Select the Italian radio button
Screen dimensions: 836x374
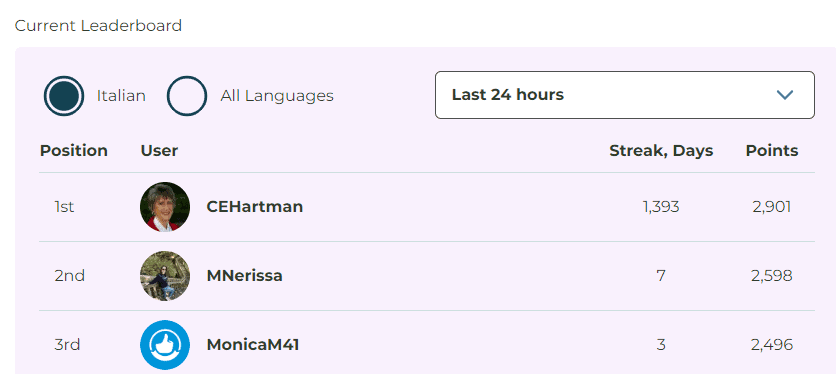pos(64,96)
